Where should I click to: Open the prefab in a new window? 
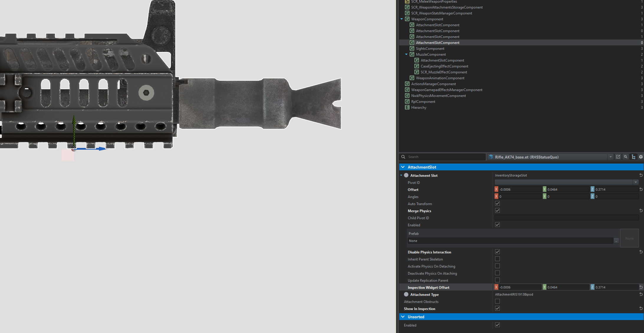coord(618,157)
